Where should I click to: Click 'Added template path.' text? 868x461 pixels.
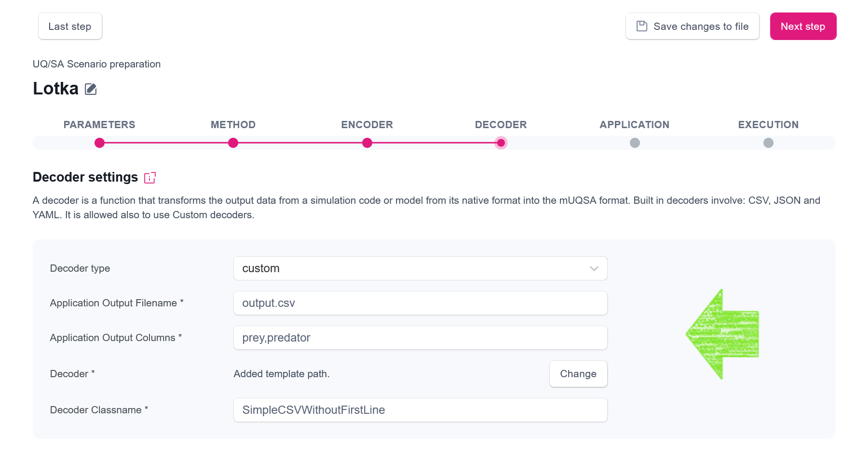pos(282,374)
